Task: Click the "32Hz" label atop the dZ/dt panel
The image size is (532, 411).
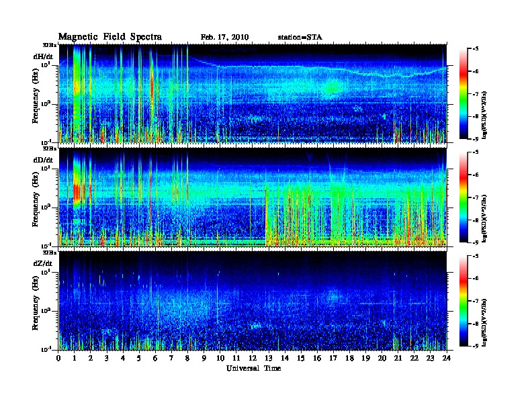Action: pos(50,253)
